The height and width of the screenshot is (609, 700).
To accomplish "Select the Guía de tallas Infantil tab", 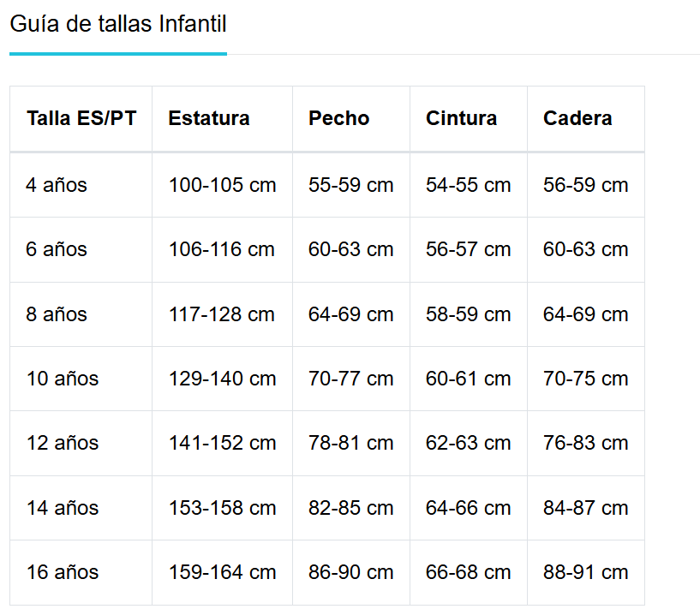I will click(118, 25).
